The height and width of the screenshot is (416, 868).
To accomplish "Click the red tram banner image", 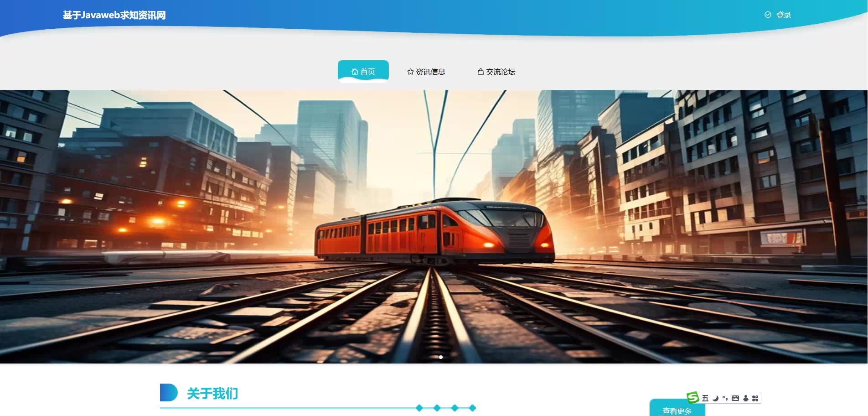I will coord(434,227).
